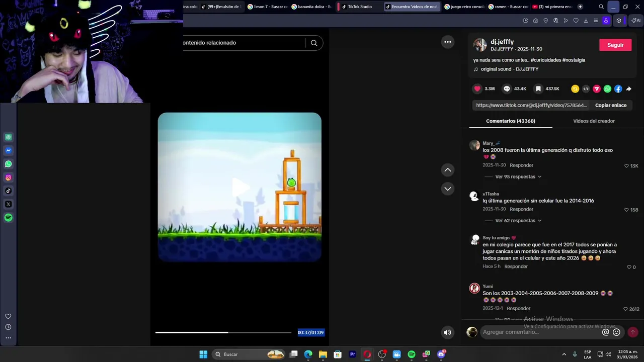Reply to Yumi's comment via Responder
This screenshot has width=644, height=362.
519,309
